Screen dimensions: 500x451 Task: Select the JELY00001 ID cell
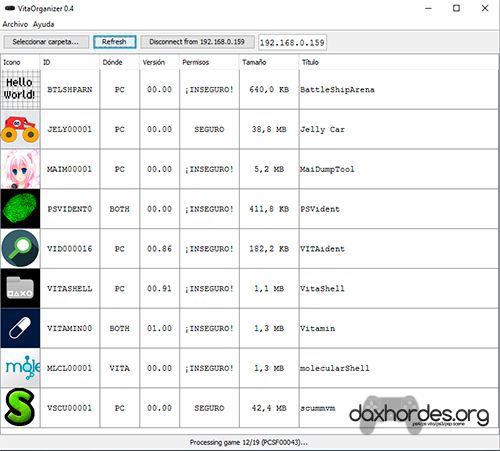pyautogui.click(x=70, y=129)
